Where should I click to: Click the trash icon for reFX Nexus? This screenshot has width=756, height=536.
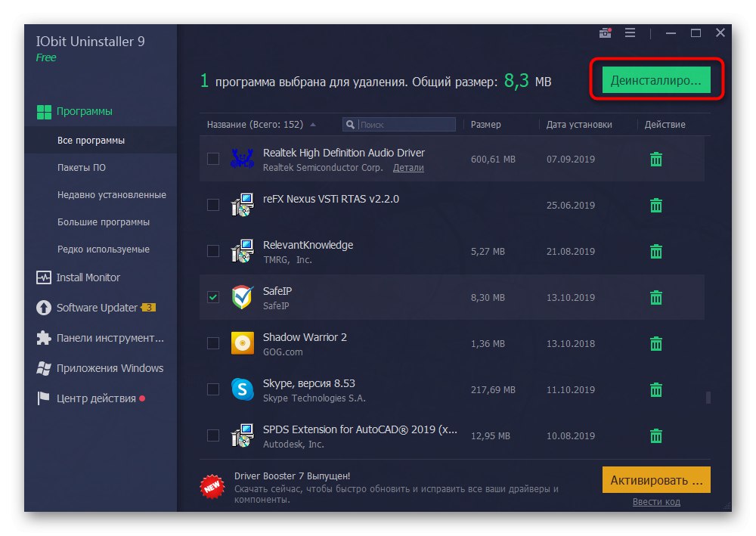pyautogui.click(x=655, y=206)
